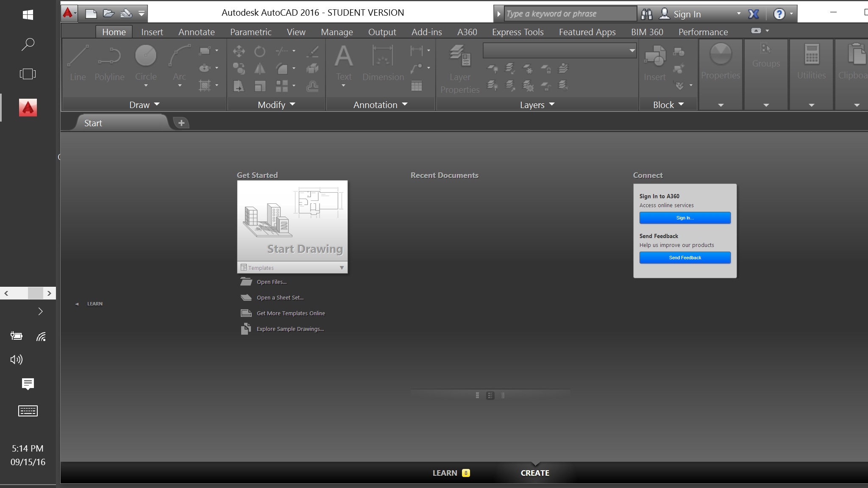Click the AutoCAD application menu button

[69, 14]
